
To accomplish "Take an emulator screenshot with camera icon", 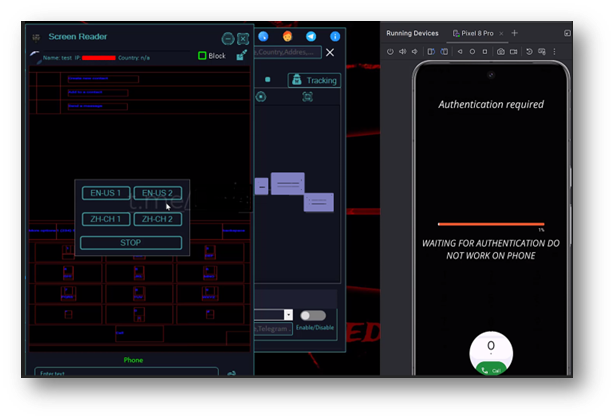I will 501,52.
